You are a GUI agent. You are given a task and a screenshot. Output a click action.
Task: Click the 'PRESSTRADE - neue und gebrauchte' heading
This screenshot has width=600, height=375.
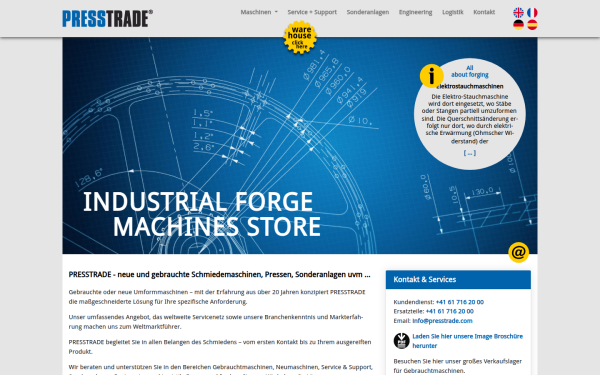tap(219, 274)
